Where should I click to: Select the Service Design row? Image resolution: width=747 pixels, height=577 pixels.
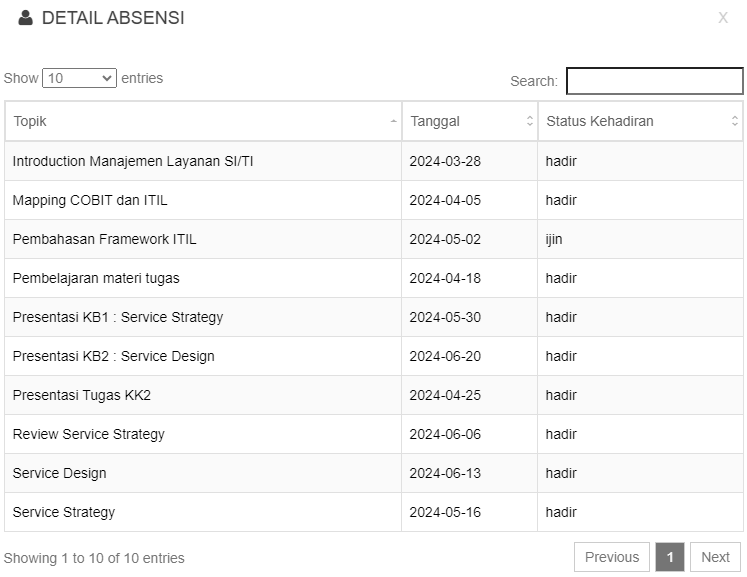[x=374, y=474]
